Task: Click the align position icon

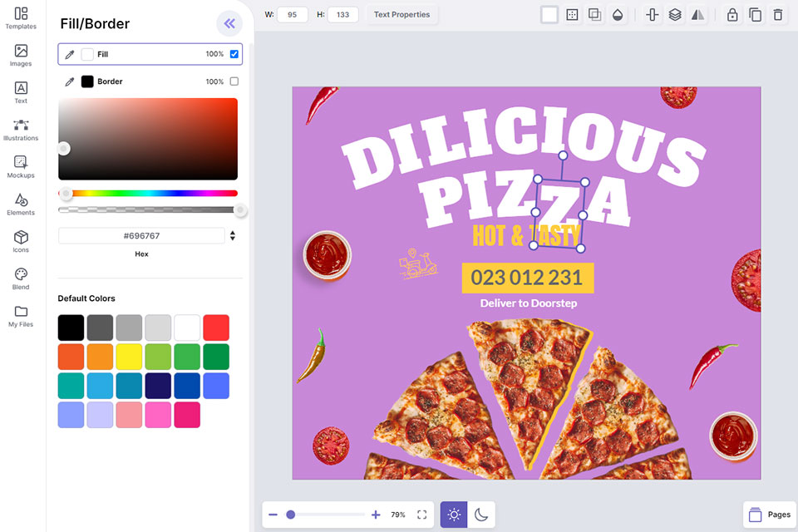Action: (x=652, y=15)
